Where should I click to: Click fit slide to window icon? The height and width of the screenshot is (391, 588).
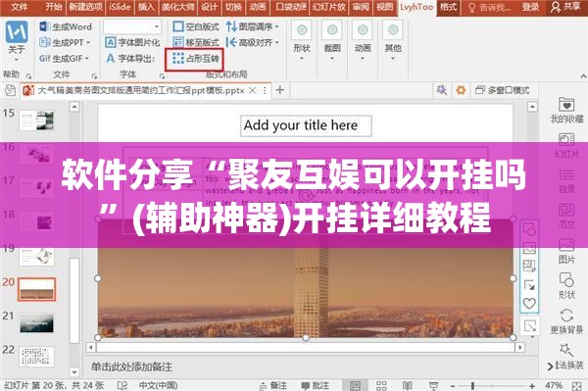point(577,385)
